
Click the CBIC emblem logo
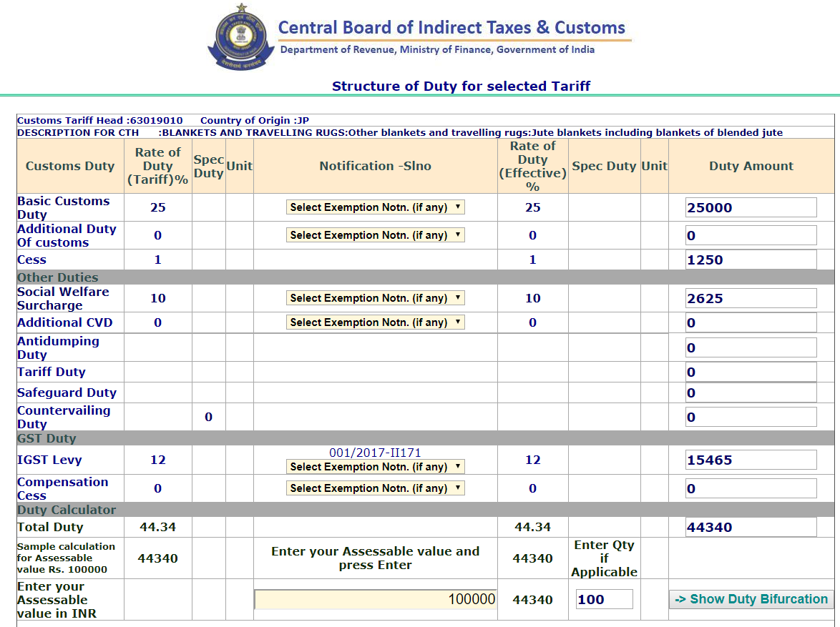(x=241, y=37)
